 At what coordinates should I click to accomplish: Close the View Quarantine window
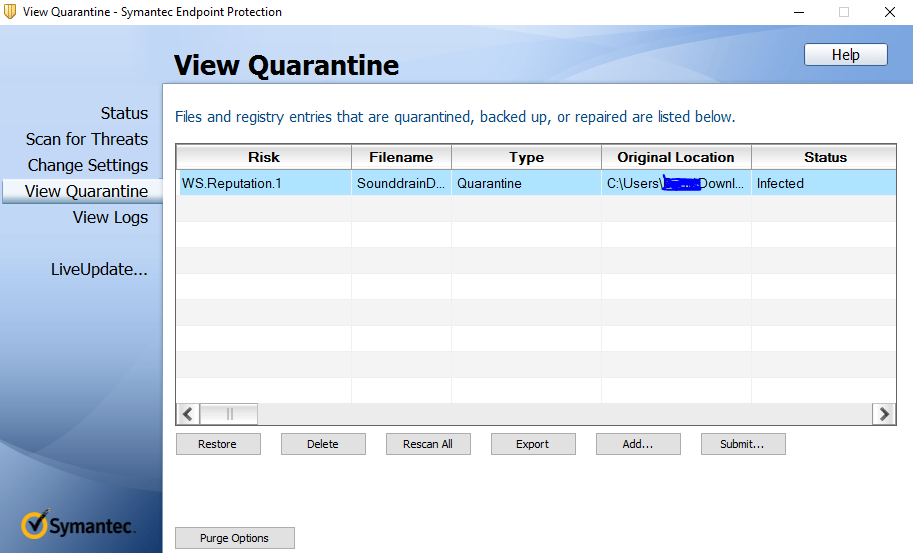890,12
